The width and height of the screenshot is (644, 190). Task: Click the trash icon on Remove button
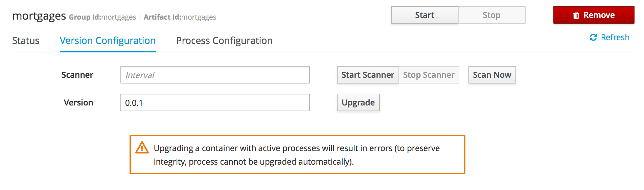tap(576, 15)
